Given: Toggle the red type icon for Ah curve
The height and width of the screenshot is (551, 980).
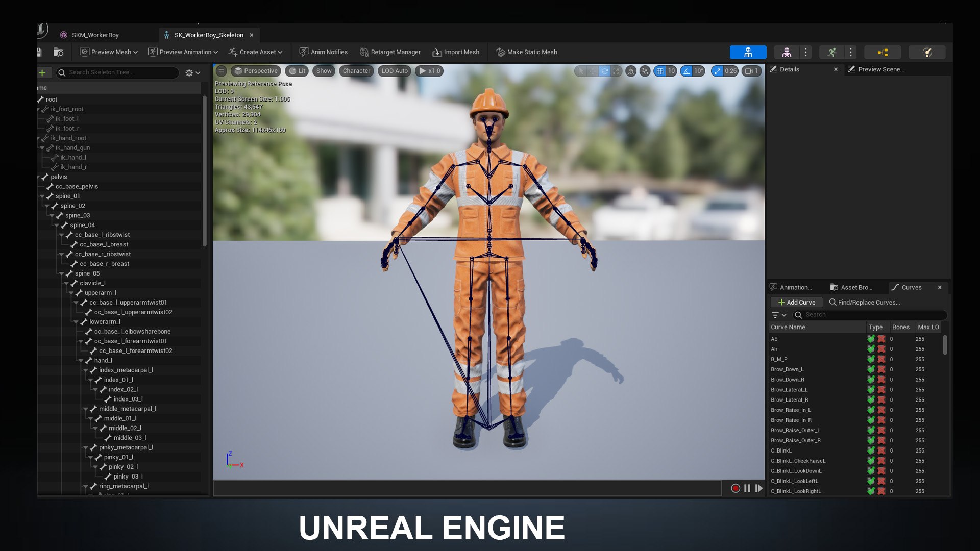Looking at the screenshot, I should [881, 349].
